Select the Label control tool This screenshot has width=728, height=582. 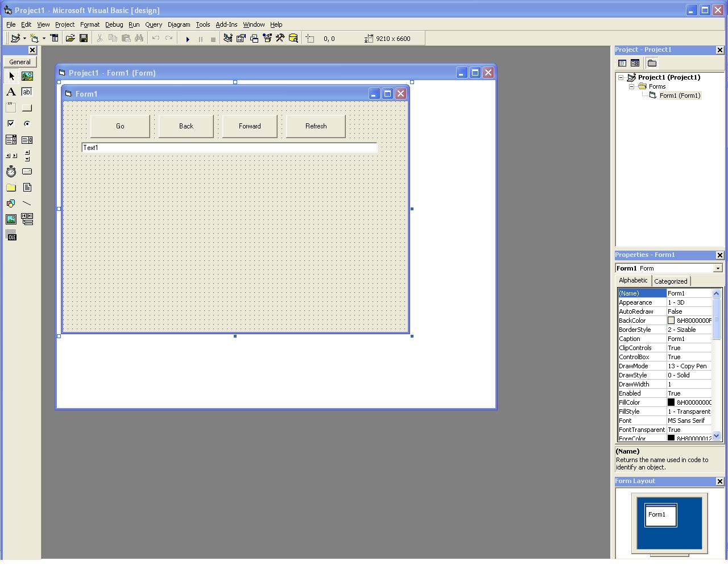pyautogui.click(x=11, y=92)
